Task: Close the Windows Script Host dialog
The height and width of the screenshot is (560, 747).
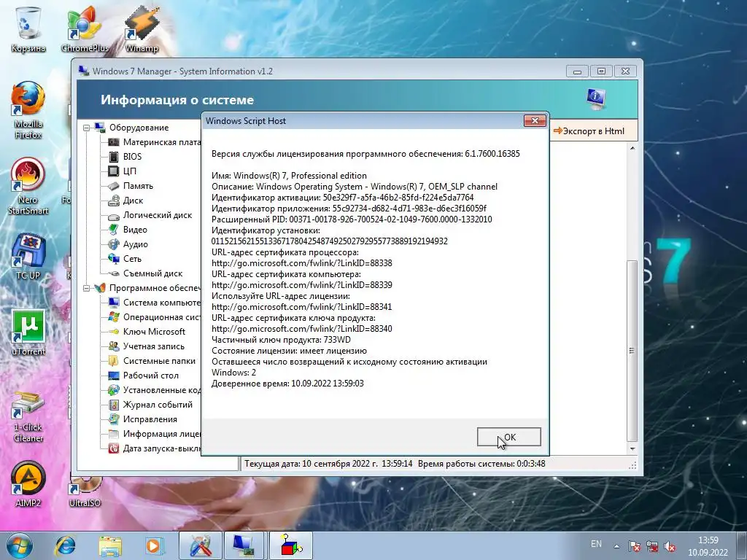Action: coord(535,121)
